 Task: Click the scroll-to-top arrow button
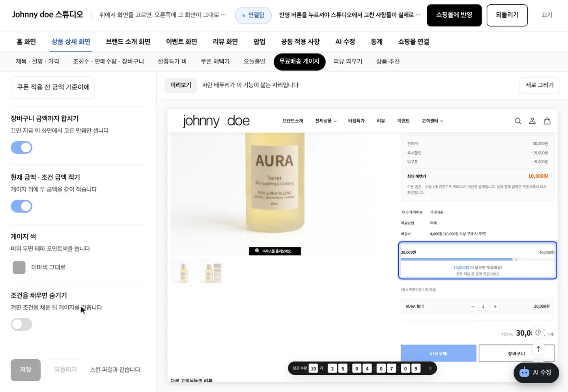(538, 349)
